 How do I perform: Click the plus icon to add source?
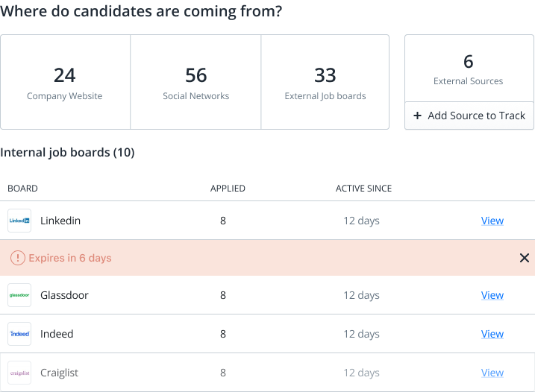[417, 116]
